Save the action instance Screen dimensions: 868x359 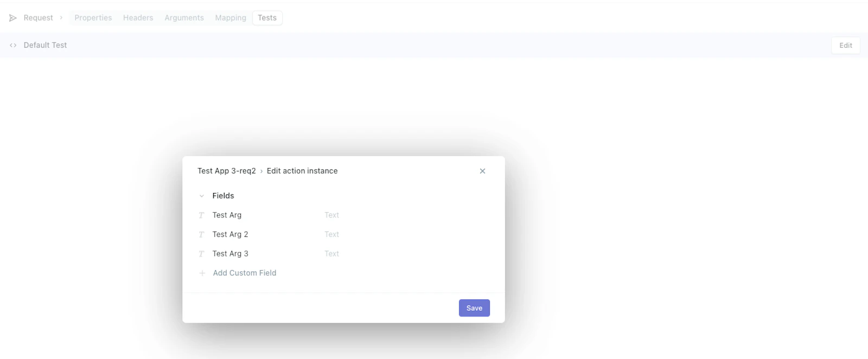[474, 308]
